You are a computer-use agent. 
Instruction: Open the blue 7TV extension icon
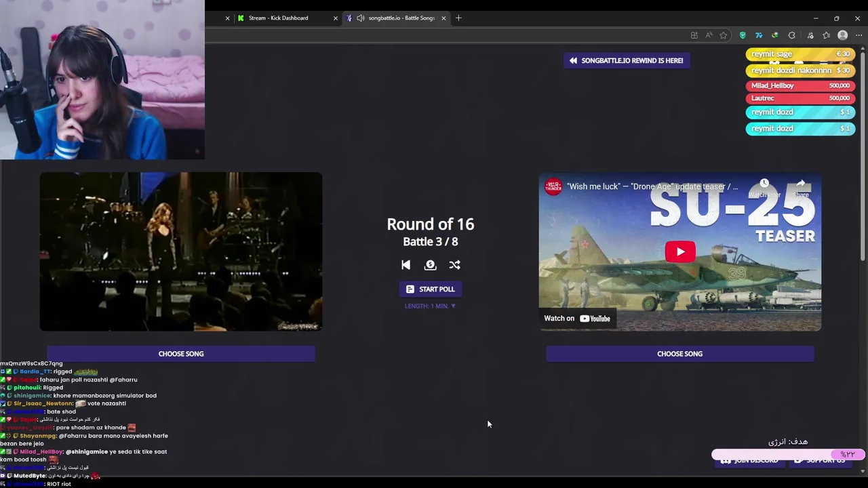[759, 35]
